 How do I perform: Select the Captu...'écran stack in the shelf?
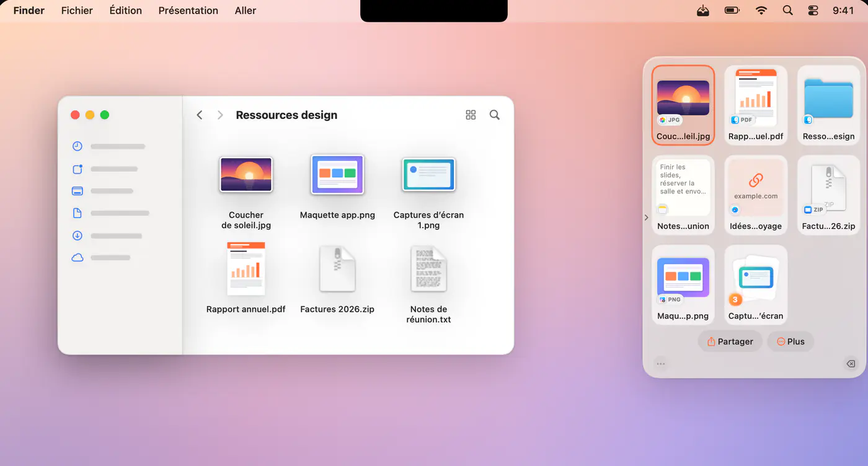coord(756,285)
